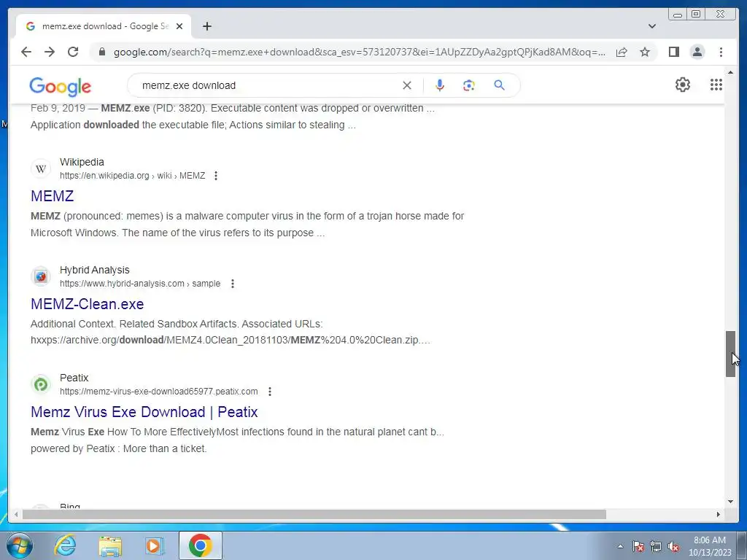This screenshot has height=560, width=747.
Task: Open Google quick settings gear
Action: click(x=683, y=85)
